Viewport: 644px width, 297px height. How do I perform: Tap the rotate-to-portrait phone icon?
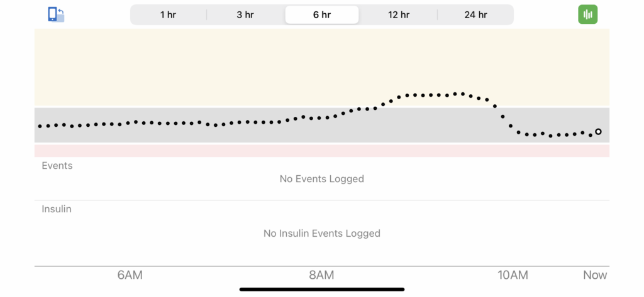click(x=56, y=14)
